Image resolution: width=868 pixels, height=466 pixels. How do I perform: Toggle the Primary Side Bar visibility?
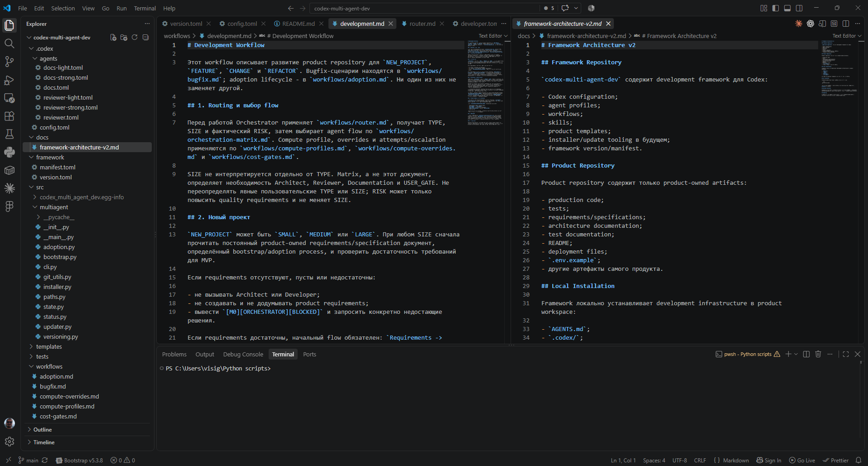click(x=776, y=8)
